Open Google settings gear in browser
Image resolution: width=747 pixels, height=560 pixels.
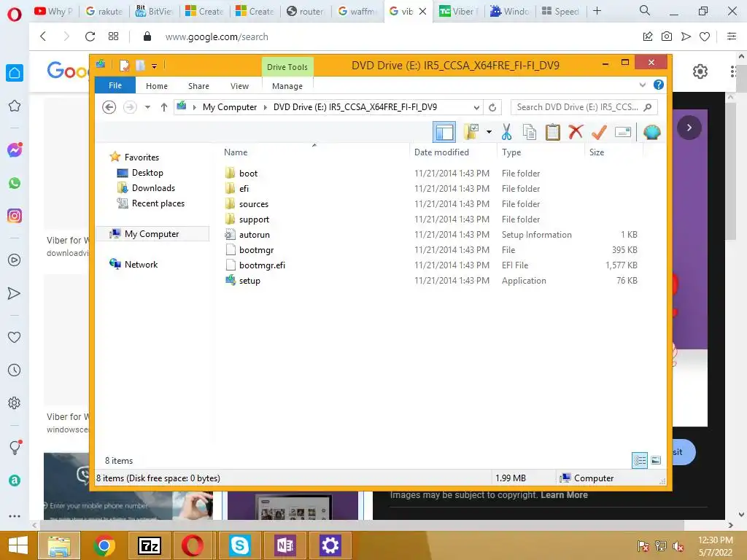click(700, 71)
